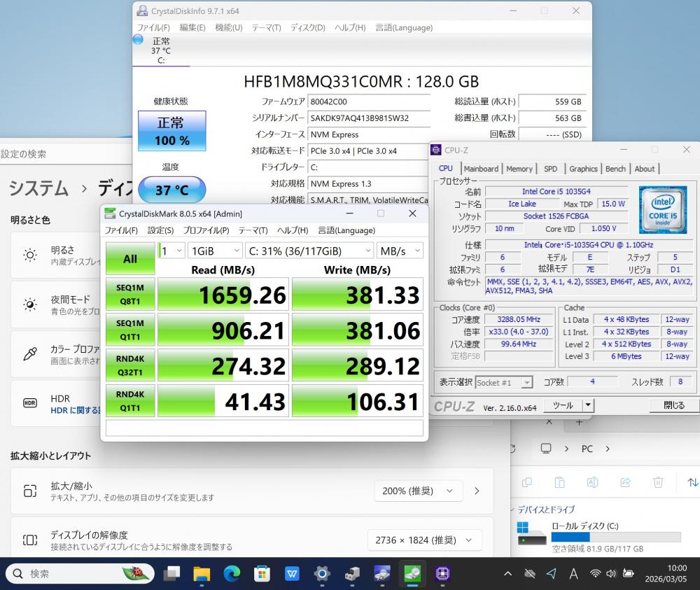Open the Socket #1 selection dropdown
Viewport: 700px width, 590px height.
click(504, 382)
